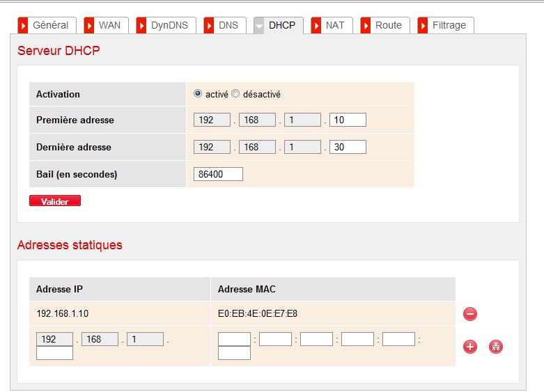Select the activé radio button

198,94
